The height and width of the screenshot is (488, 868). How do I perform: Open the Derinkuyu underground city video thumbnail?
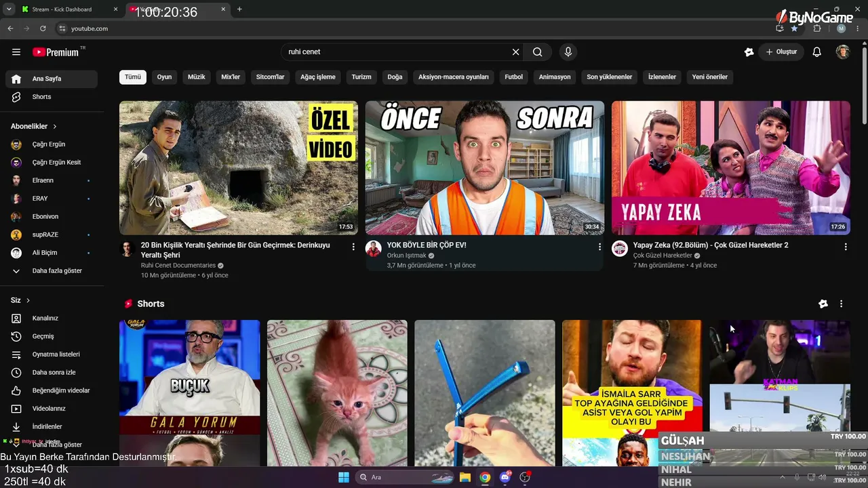[239, 168]
